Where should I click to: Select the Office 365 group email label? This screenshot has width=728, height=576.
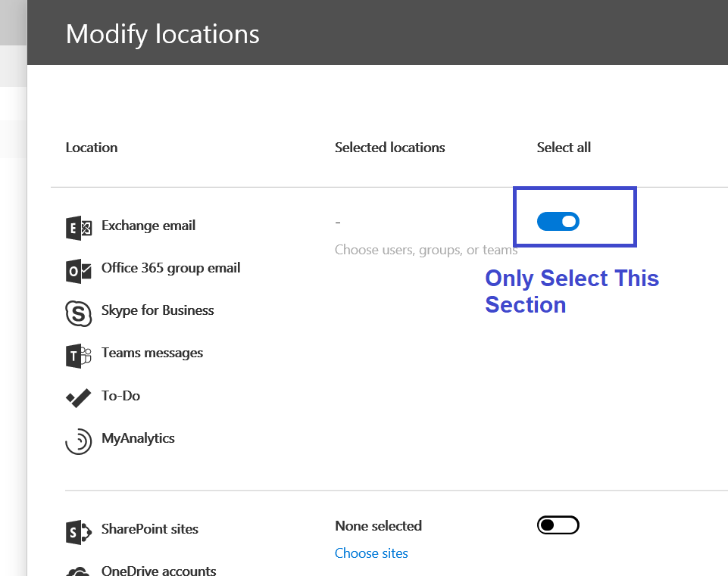click(171, 268)
